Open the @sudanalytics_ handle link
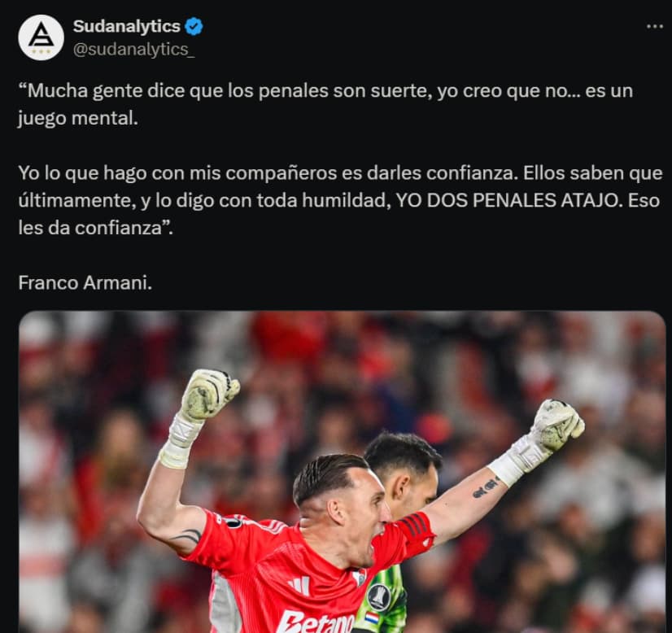Viewport: 672px width, 633px height. 133,50
